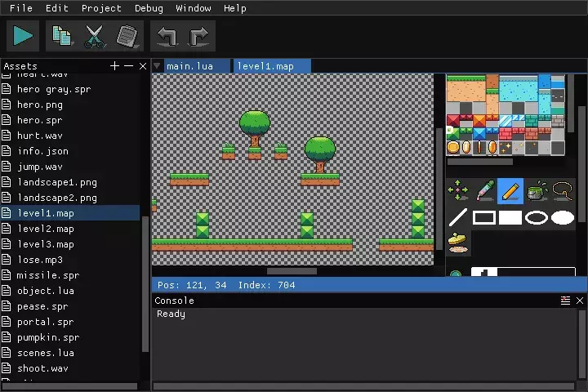This screenshot has height=392, width=588.
Task: Open the Project menu
Action: (x=101, y=8)
